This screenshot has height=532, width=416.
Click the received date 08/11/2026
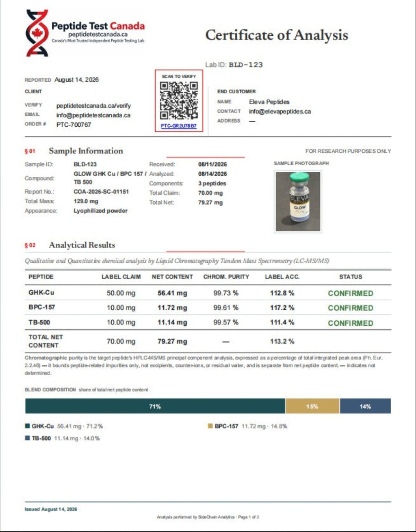[212, 164]
